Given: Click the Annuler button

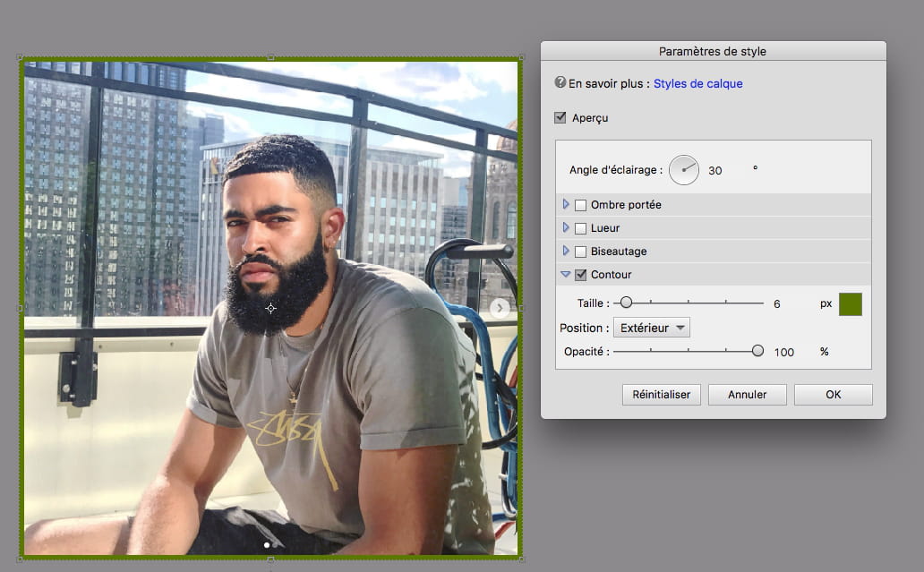Looking at the screenshot, I should [x=748, y=395].
